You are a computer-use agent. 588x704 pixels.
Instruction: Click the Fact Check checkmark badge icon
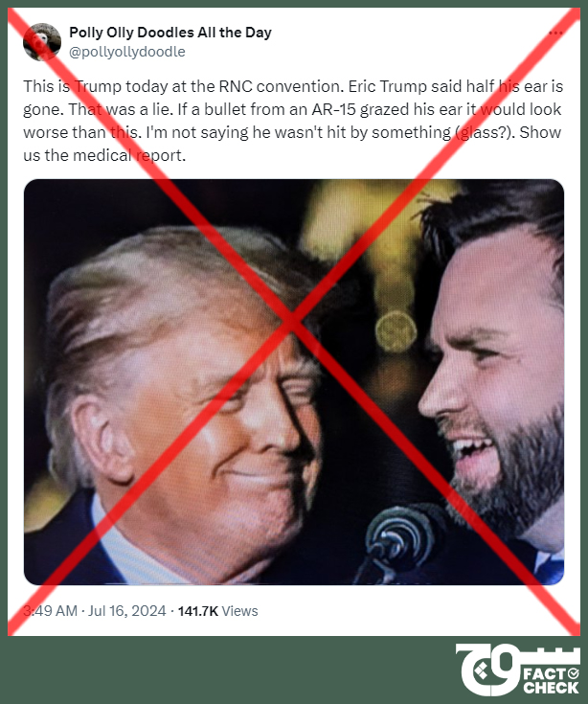(x=574, y=673)
